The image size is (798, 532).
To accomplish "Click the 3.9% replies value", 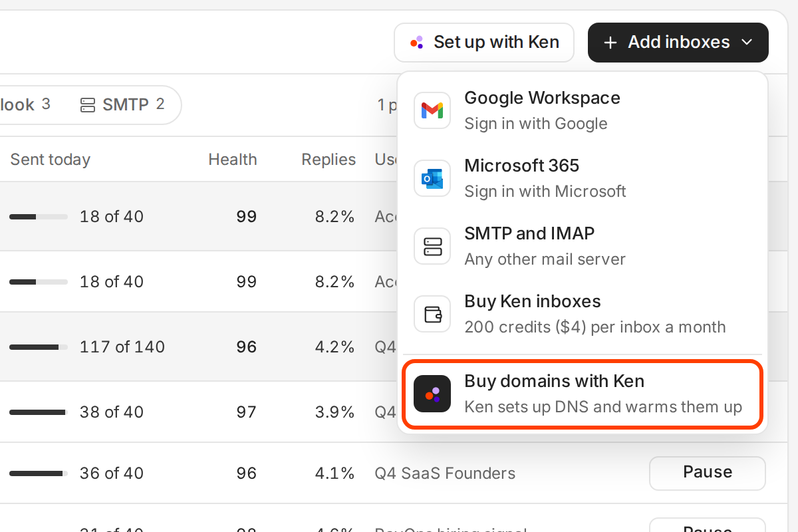I will pyautogui.click(x=335, y=412).
